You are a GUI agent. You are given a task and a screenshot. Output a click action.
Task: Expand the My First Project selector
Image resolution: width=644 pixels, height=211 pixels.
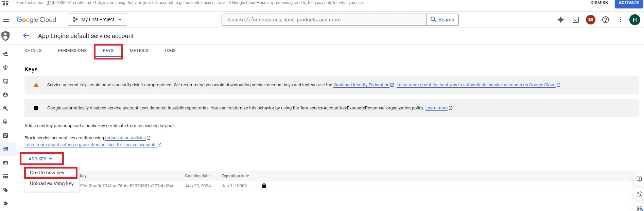pos(98,20)
